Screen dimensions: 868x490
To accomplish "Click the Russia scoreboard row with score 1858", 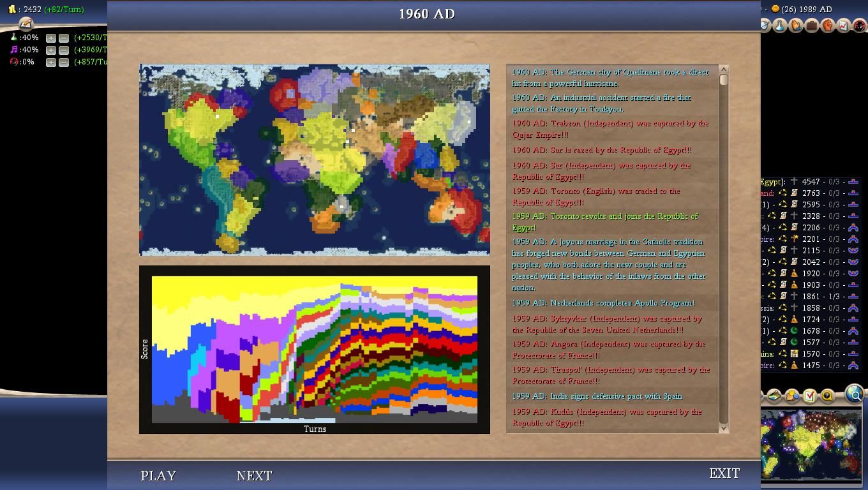I will [x=811, y=308].
